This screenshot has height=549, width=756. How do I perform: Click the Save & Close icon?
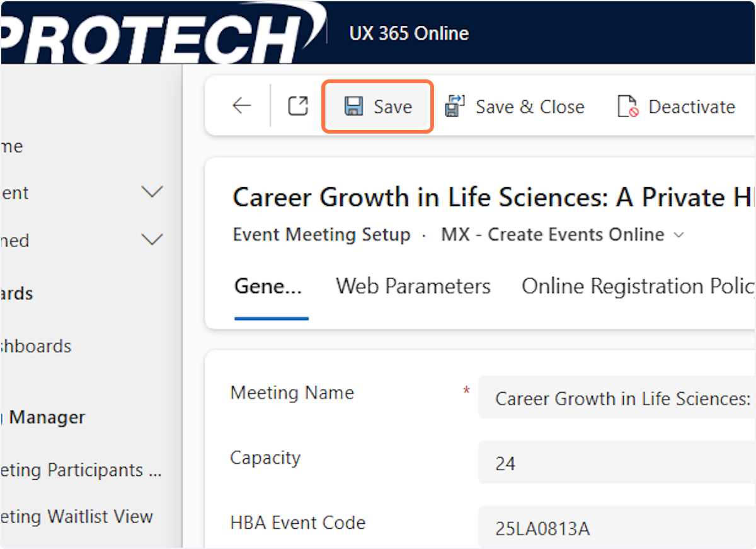coord(454,106)
